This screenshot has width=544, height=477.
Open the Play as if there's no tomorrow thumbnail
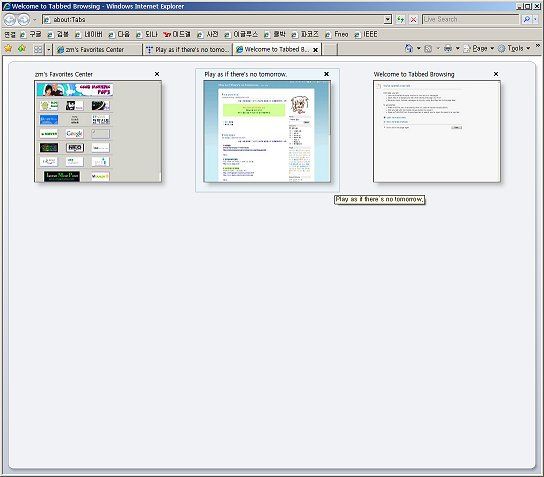pyautogui.click(x=267, y=131)
